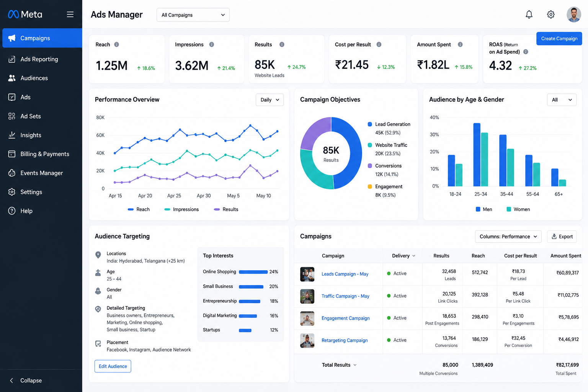Click the Leads Campaign thumbnail image

tap(307, 274)
